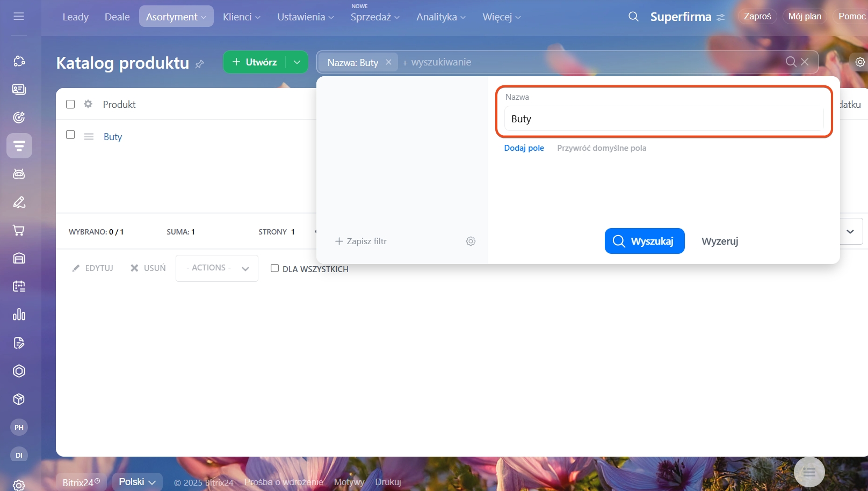Click the PH avatar in sidebar
868x491 pixels.
[19, 427]
